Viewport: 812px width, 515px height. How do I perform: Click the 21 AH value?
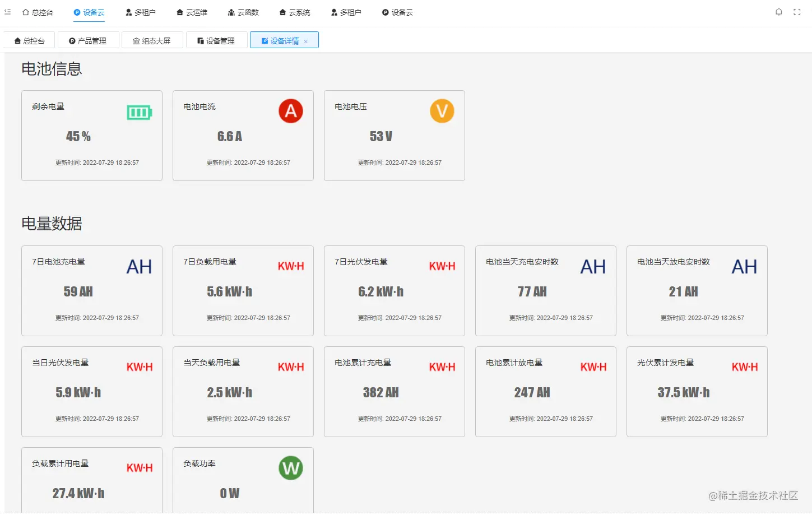(684, 291)
